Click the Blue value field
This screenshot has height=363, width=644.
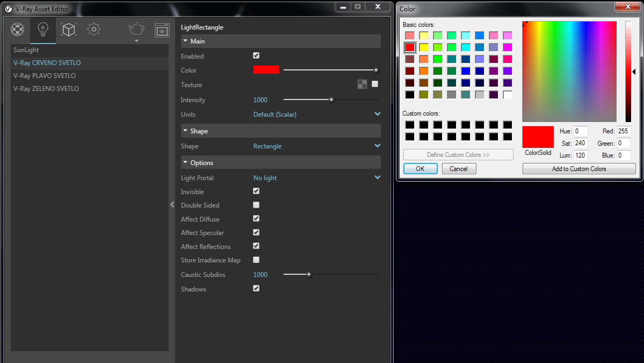pyautogui.click(x=624, y=155)
